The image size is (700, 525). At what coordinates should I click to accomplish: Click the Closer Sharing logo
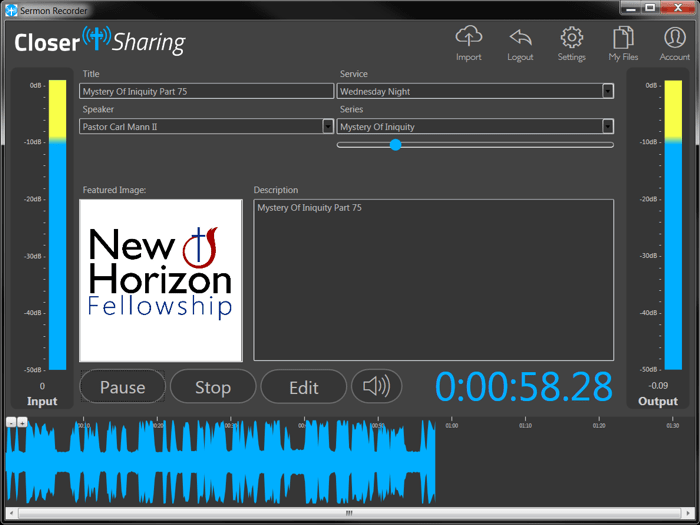click(100, 41)
